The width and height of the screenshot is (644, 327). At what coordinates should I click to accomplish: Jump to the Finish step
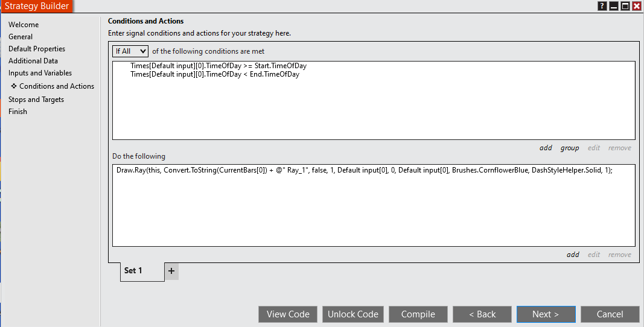pyautogui.click(x=18, y=112)
